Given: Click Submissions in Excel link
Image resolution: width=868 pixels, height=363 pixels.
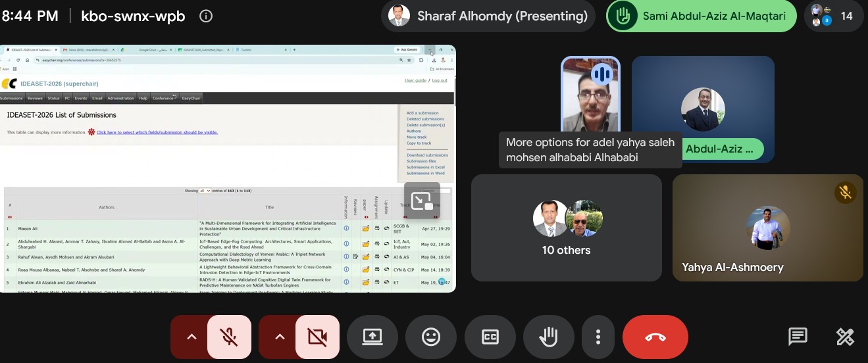Looking at the screenshot, I should pyautogui.click(x=426, y=167).
